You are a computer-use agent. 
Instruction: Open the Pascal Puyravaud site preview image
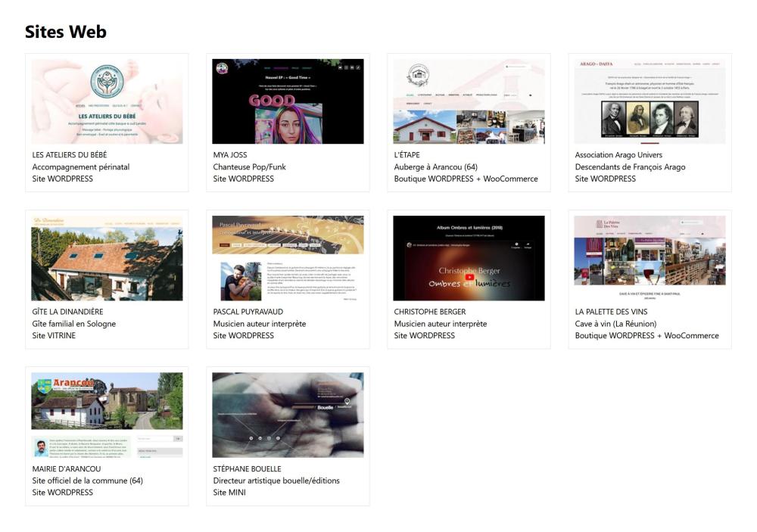[x=288, y=258]
